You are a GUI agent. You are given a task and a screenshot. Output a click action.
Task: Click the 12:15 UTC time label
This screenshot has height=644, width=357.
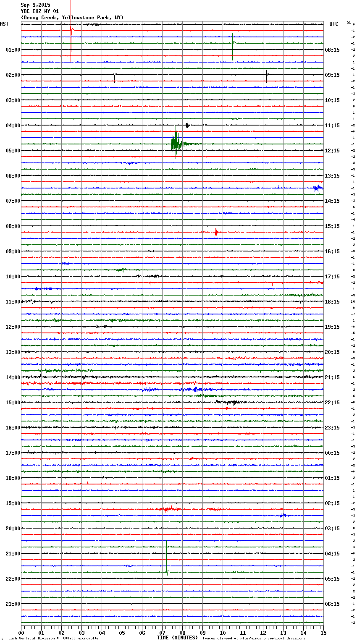(332, 151)
